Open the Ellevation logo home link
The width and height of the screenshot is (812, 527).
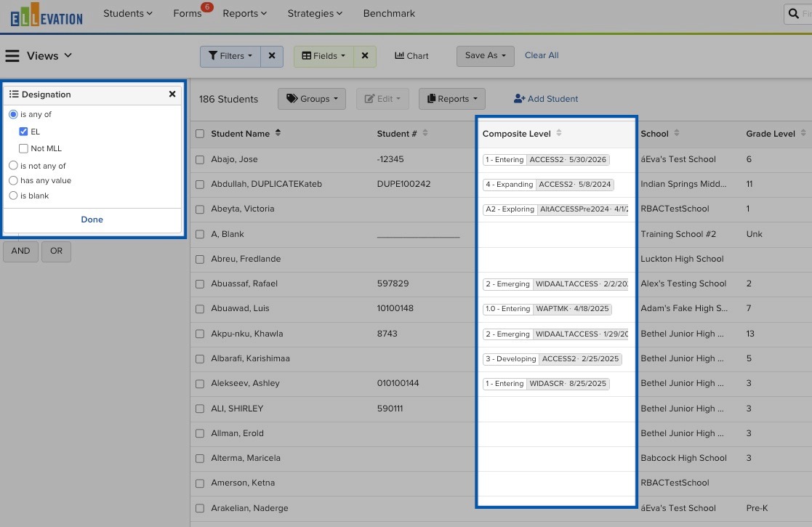click(47, 15)
